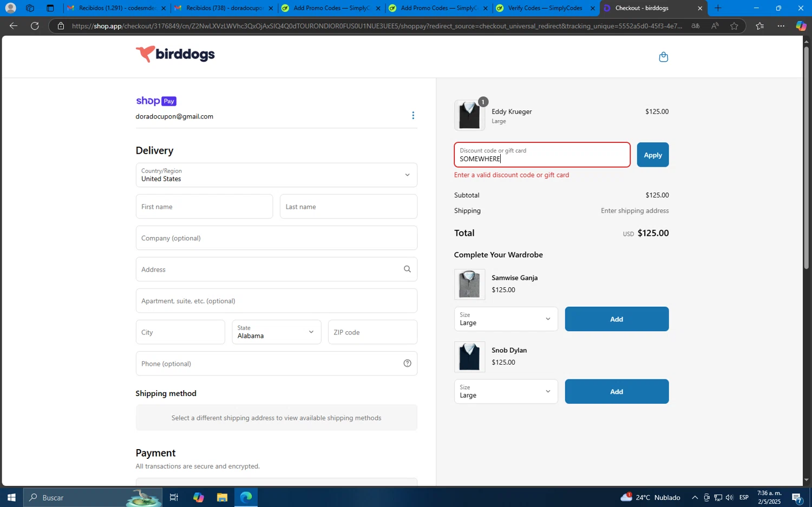Open the account options three-dot menu
Viewport: 812px width, 507px height.
pos(413,115)
